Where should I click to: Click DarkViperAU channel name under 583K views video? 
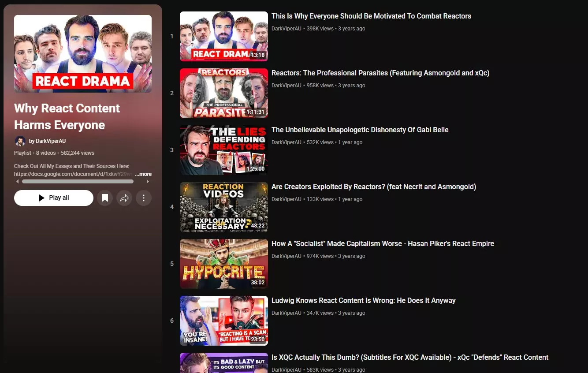pyautogui.click(x=287, y=370)
